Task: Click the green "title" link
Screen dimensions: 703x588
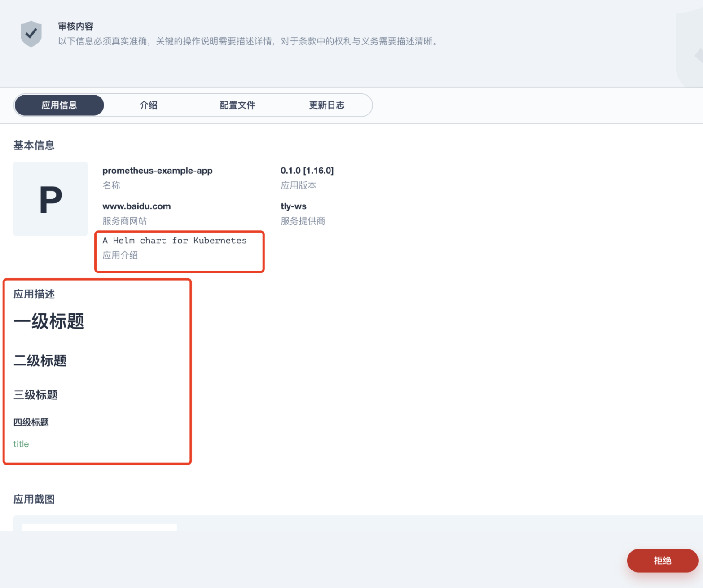Action: click(21, 443)
